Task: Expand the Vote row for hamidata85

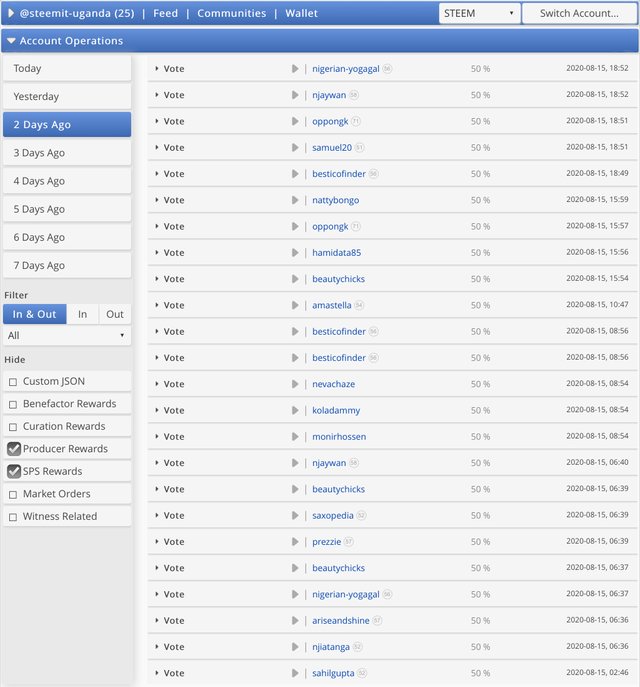Action: (x=156, y=253)
